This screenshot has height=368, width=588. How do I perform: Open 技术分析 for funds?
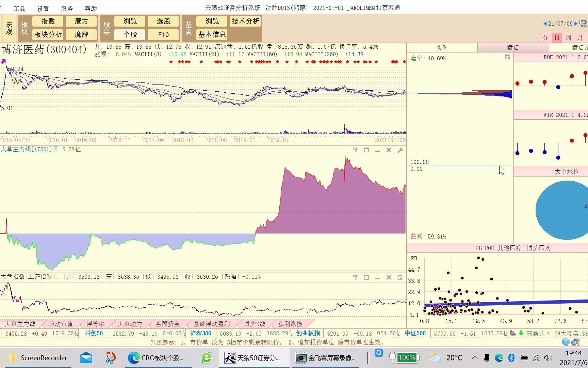245,21
